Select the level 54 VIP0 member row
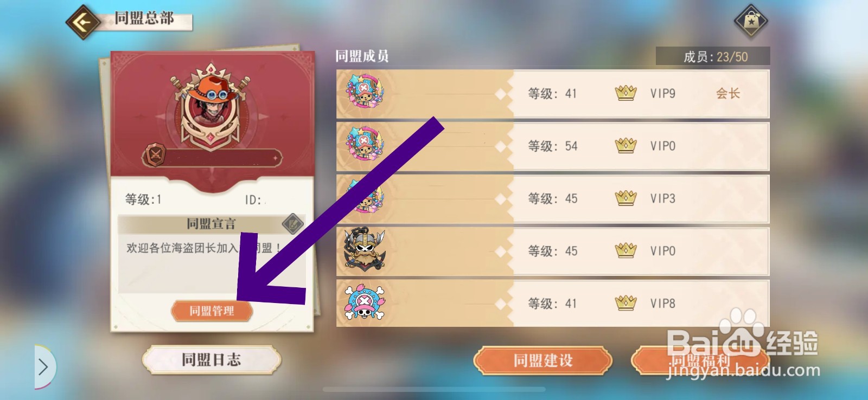 552,146
